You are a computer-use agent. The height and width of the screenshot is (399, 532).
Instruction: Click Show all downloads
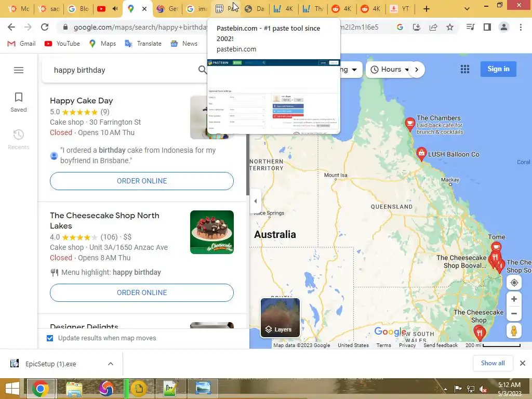coord(493,363)
